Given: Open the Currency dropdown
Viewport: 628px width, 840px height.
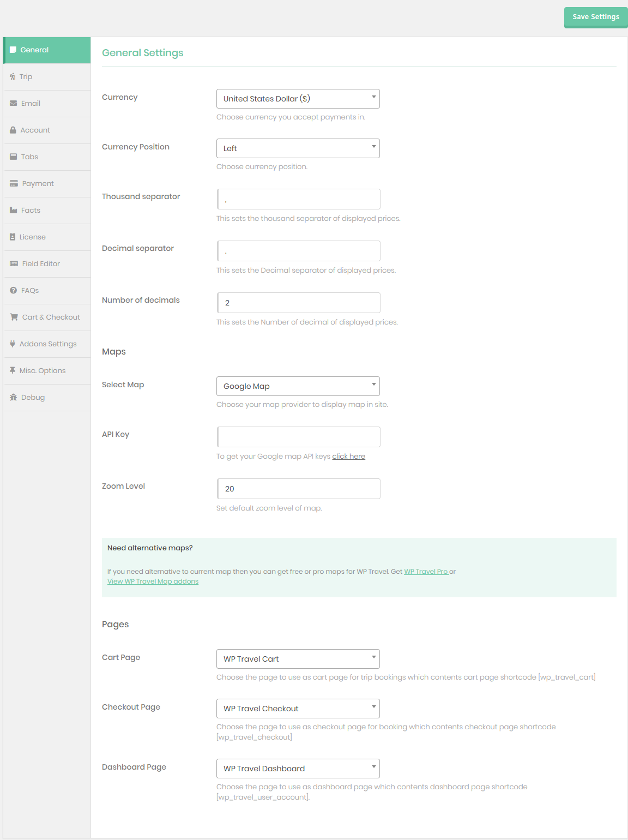Looking at the screenshot, I should coord(298,99).
